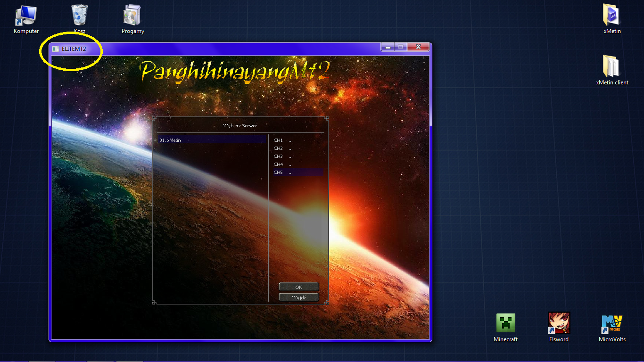
Task: Select server 01. xMetin
Action: 212,140
